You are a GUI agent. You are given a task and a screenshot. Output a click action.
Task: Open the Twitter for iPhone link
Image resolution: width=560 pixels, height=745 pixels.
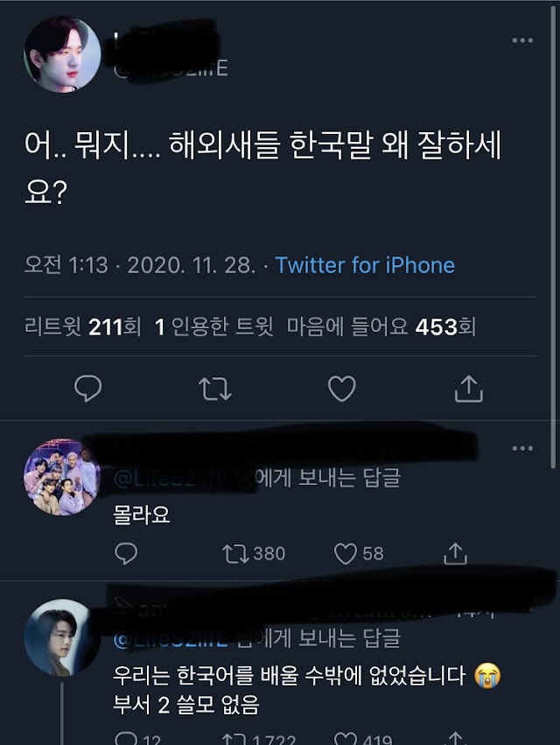tap(365, 265)
